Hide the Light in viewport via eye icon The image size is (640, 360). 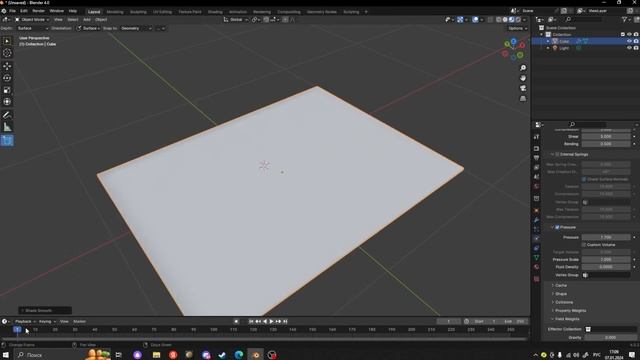tap(629, 48)
